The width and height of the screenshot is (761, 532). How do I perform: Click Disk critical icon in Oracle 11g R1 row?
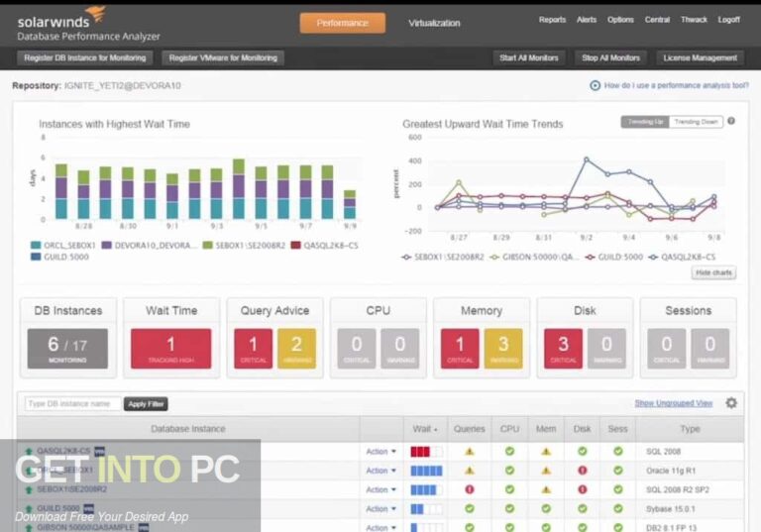click(x=583, y=471)
